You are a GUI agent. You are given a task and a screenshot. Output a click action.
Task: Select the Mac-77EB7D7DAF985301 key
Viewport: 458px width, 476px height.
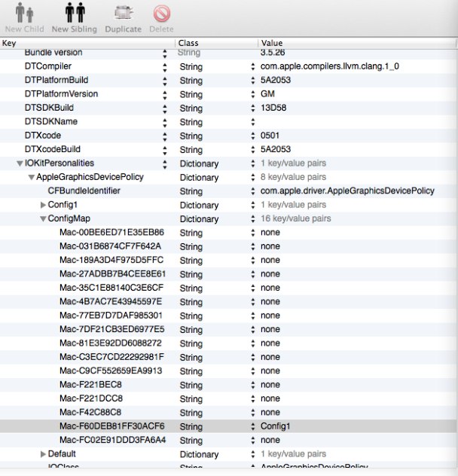[x=111, y=316]
